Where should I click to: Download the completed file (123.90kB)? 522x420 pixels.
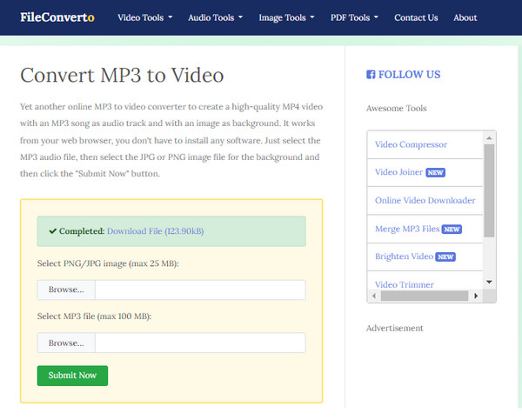(x=155, y=231)
